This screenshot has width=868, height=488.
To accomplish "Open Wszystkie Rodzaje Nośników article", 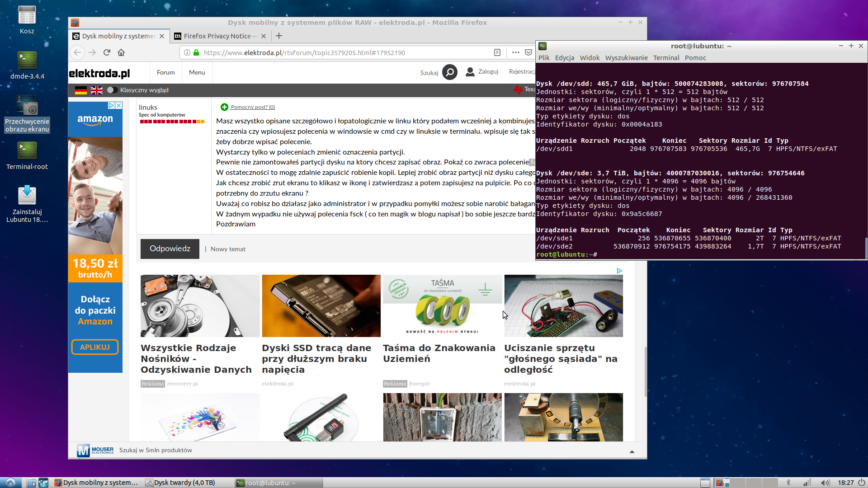I will point(196,359).
